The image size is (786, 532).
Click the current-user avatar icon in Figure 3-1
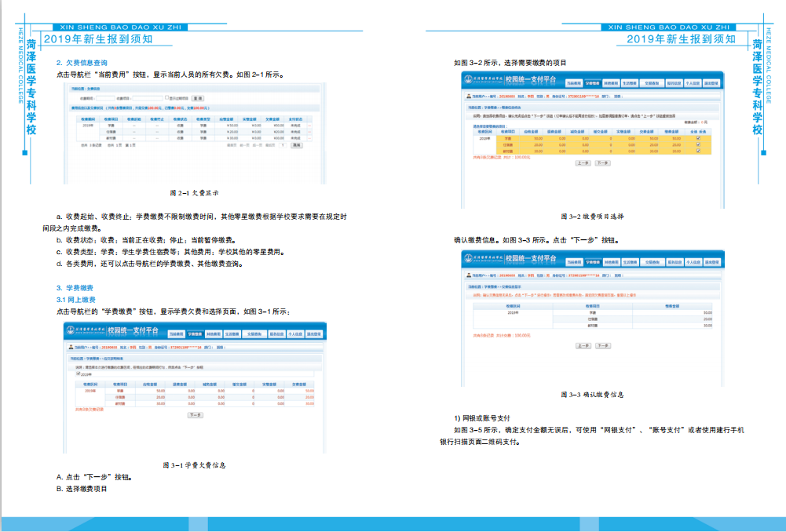[71, 347]
